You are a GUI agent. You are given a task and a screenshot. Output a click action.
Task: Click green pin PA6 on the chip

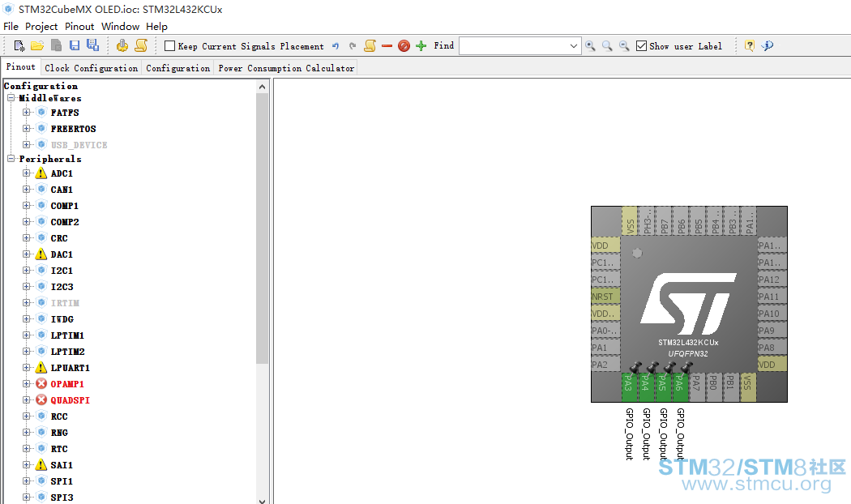point(679,387)
